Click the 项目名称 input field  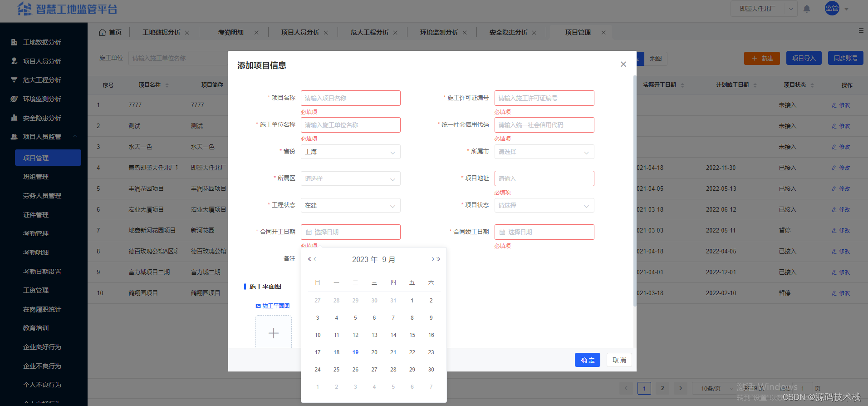350,98
